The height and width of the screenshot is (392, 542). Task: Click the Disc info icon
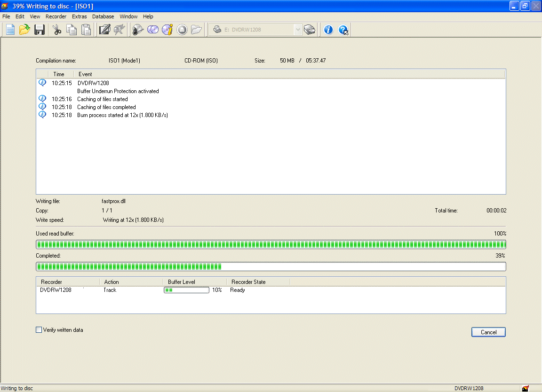click(x=167, y=30)
